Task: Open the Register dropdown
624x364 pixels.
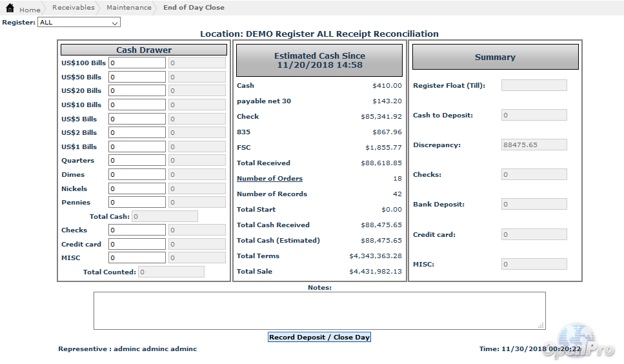Action: coord(79,23)
